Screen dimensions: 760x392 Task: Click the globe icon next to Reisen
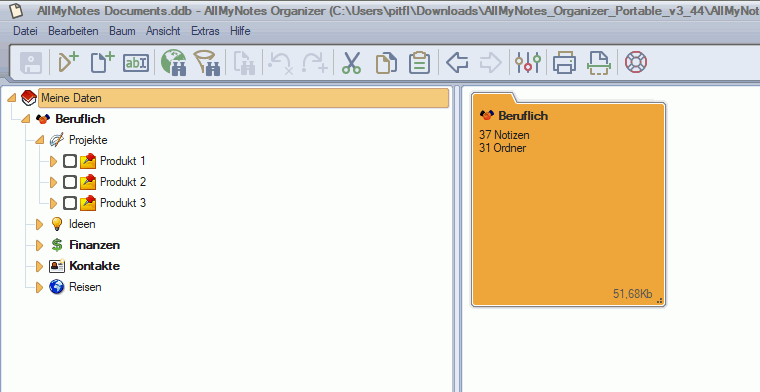pos(57,287)
